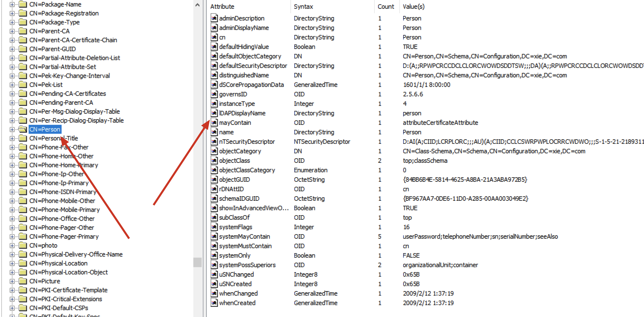
Task: Click the folder icon of CN=Picture
Action: [x=23, y=281]
